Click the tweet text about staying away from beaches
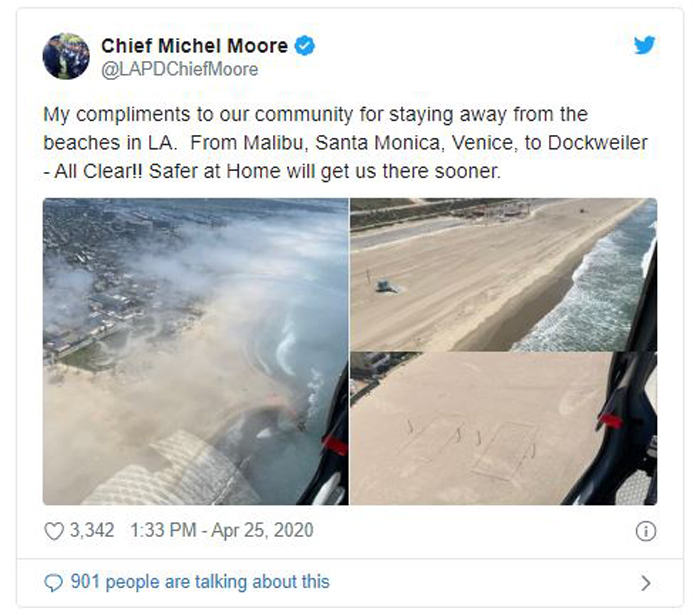Screen dimensions: 700x615 pyautogui.click(x=346, y=143)
